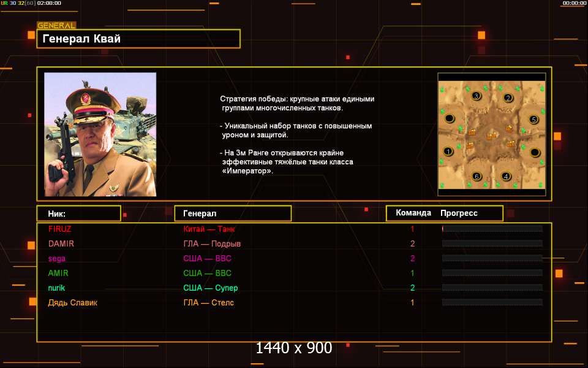This screenshot has height=368, width=588.
Task: Click AMIR's США — ВВС general entry
Action: click(x=207, y=273)
